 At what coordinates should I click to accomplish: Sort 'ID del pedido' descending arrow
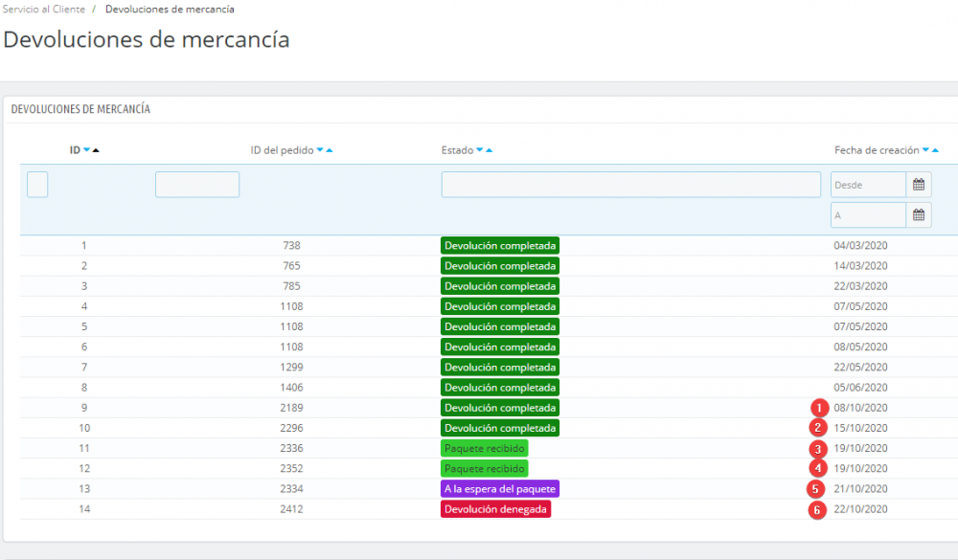click(320, 150)
